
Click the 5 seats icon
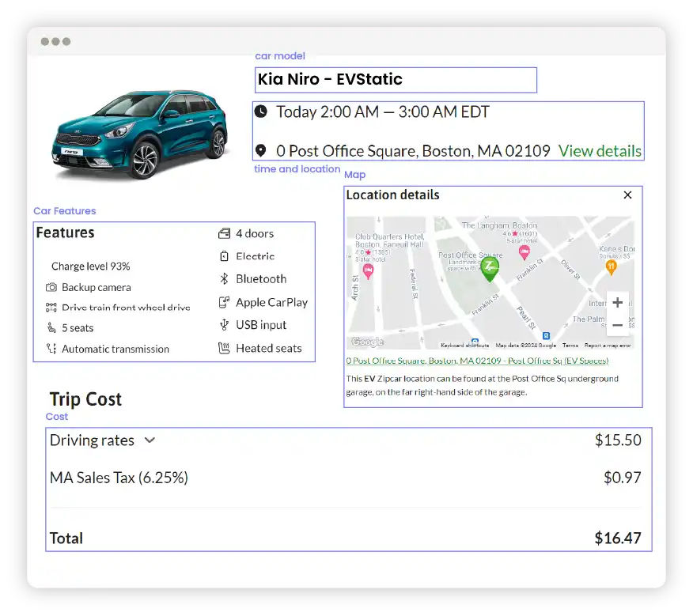tap(51, 328)
